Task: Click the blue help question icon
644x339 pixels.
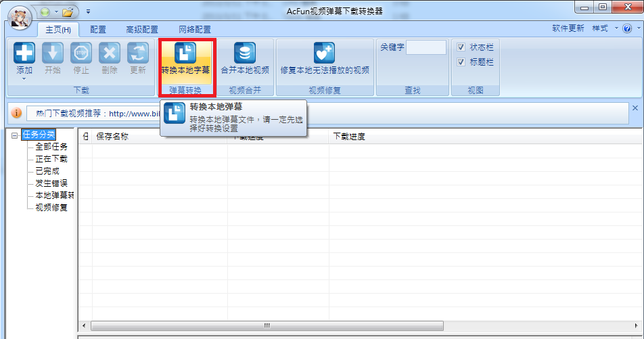Action: point(626,28)
